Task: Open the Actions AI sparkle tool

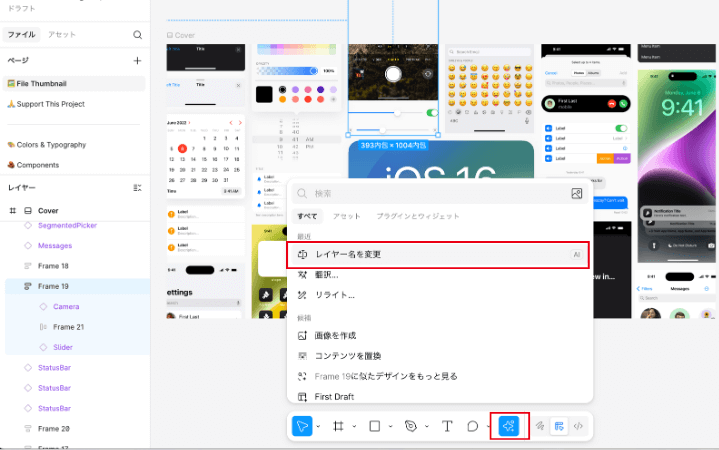Action: pos(509,426)
